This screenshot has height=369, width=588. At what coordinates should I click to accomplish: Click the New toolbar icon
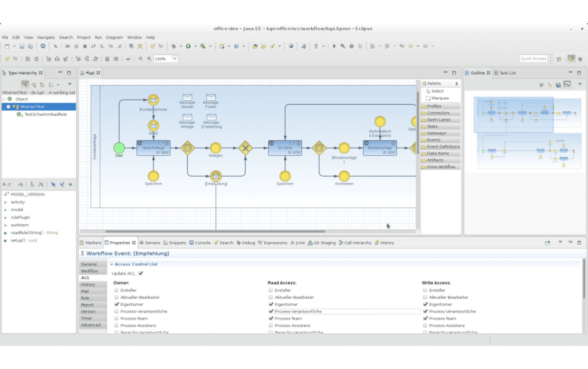click(x=7, y=46)
